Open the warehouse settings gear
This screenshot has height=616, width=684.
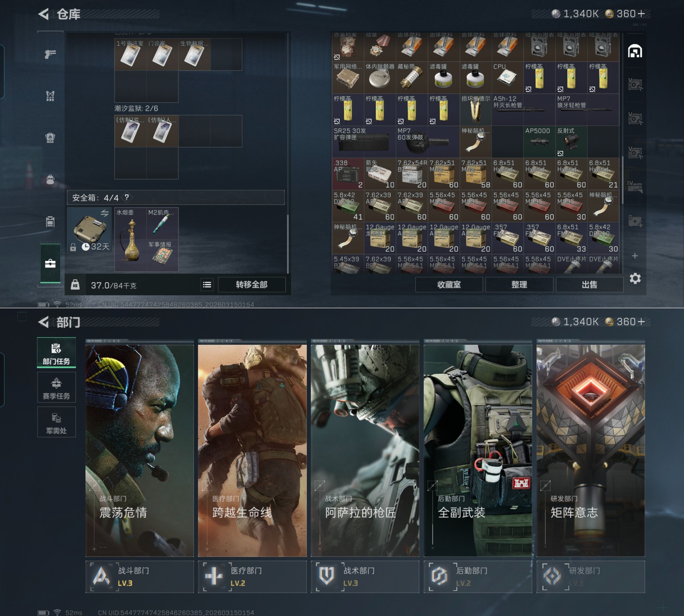(635, 279)
